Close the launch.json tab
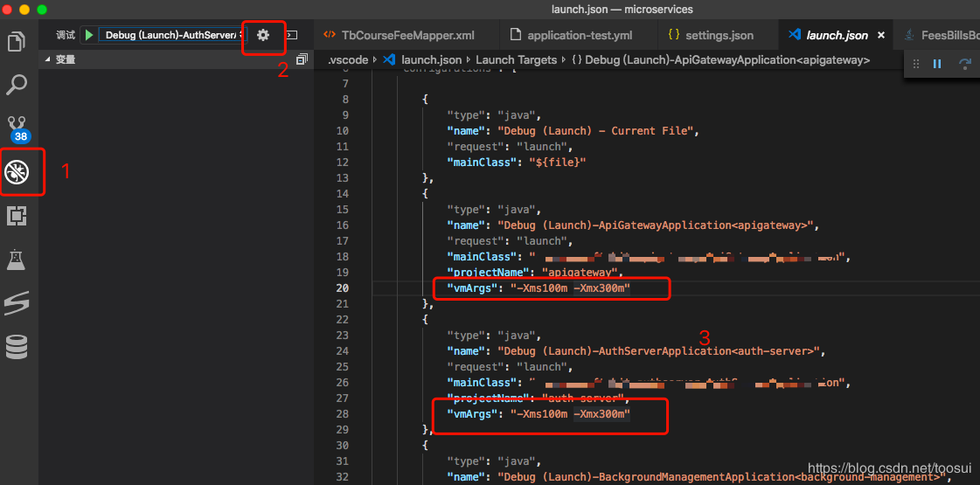 click(881, 36)
